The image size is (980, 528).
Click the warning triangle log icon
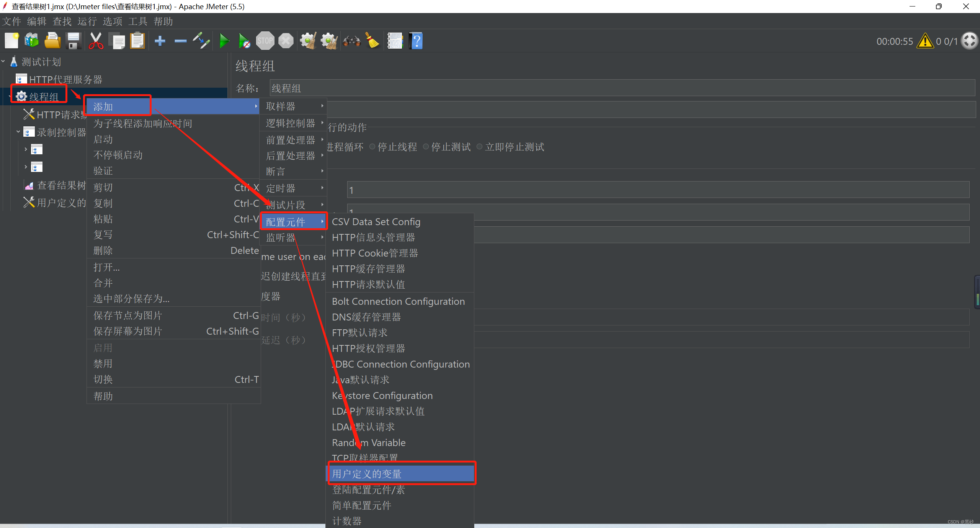pyautogui.click(x=925, y=41)
